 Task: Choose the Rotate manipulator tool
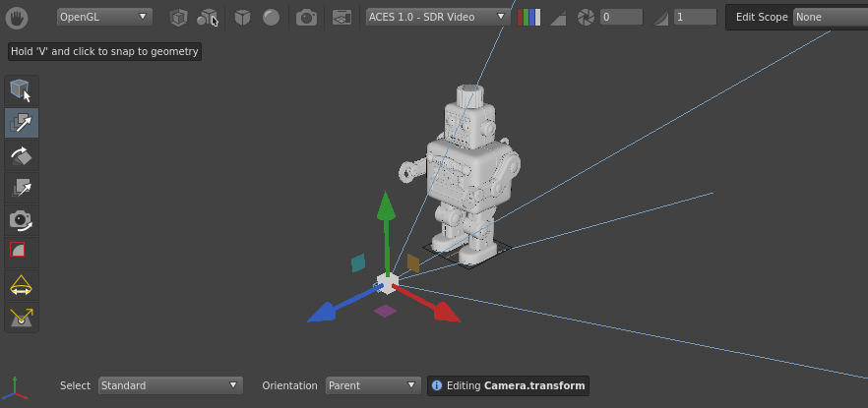22,155
